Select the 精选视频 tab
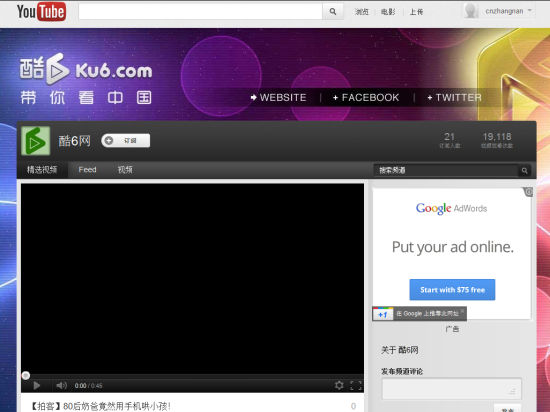The image size is (550, 412). (x=42, y=170)
